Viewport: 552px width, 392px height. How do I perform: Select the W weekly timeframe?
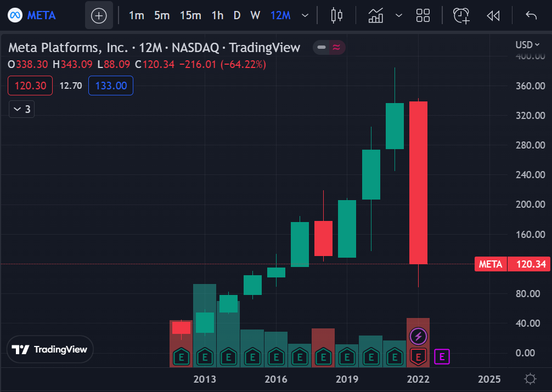pos(255,16)
